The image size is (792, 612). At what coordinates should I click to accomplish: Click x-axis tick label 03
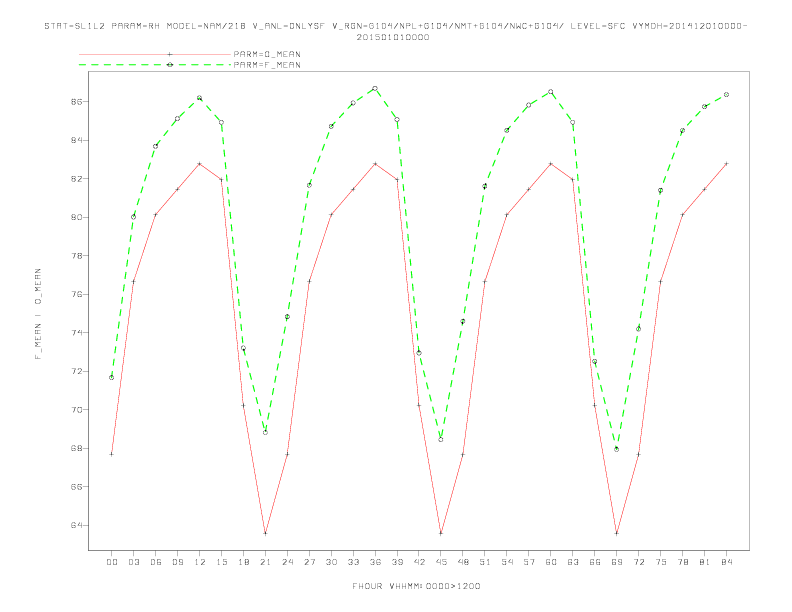[x=133, y=562]
